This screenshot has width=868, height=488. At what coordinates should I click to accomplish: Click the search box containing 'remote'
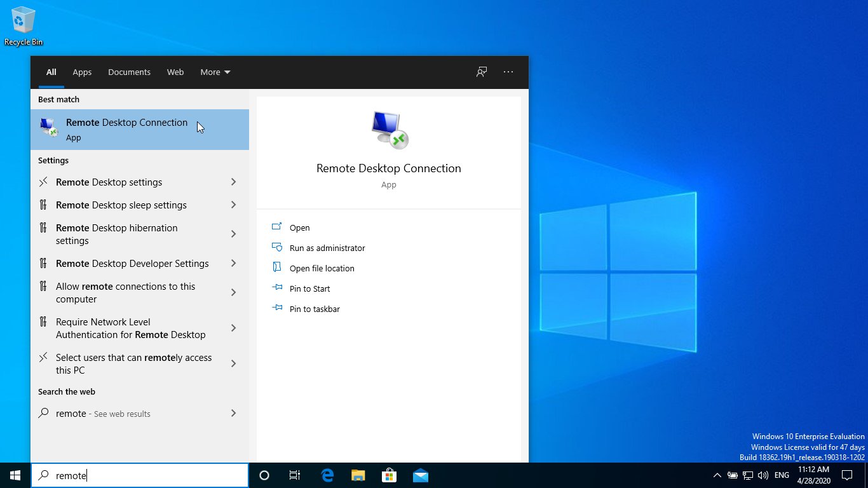(140, 475)
